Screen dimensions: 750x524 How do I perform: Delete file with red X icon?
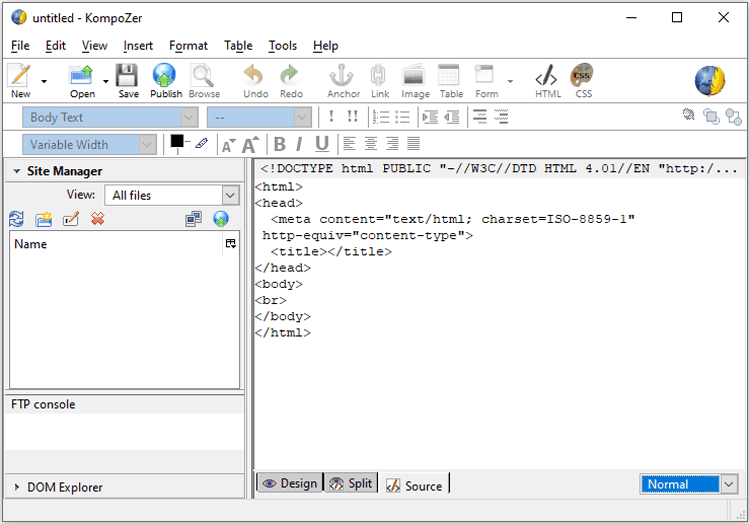(x=98, y=219)
